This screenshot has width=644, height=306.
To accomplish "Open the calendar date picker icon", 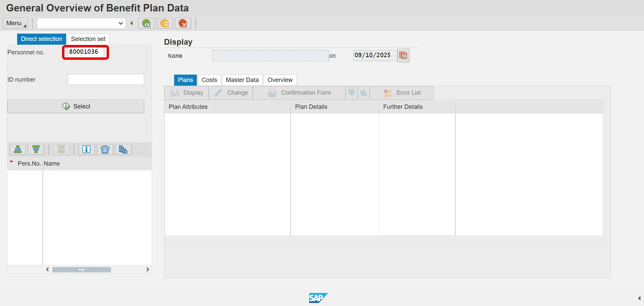I will tap(403, 55).
